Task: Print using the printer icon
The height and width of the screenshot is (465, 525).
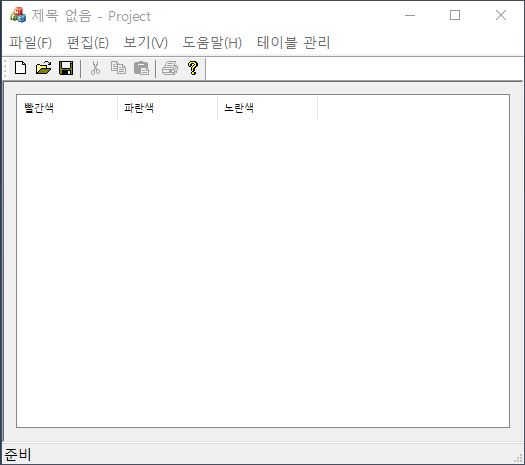Action: [170, 68]
